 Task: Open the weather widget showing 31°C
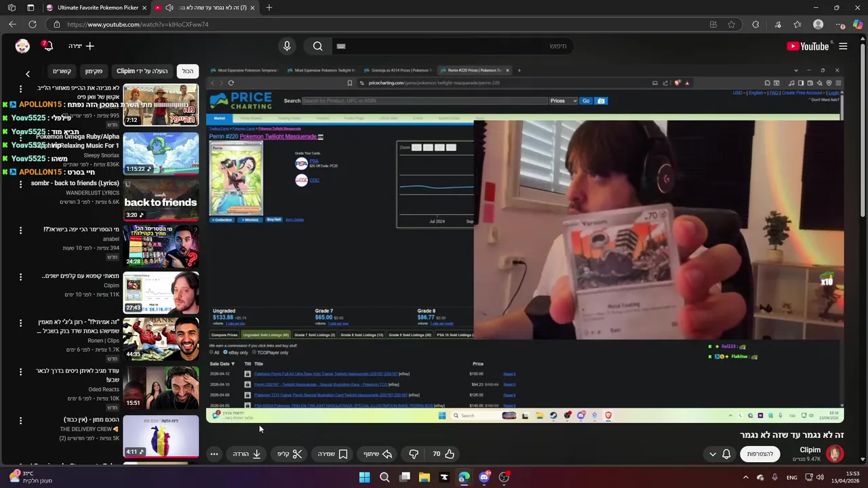pos(31,477)
